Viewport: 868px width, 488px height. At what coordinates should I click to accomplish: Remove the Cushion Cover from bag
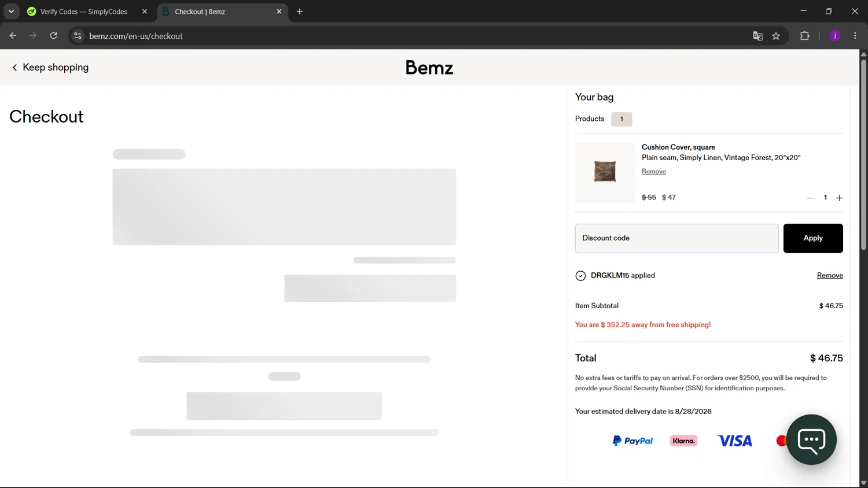[x=654, y=171]
